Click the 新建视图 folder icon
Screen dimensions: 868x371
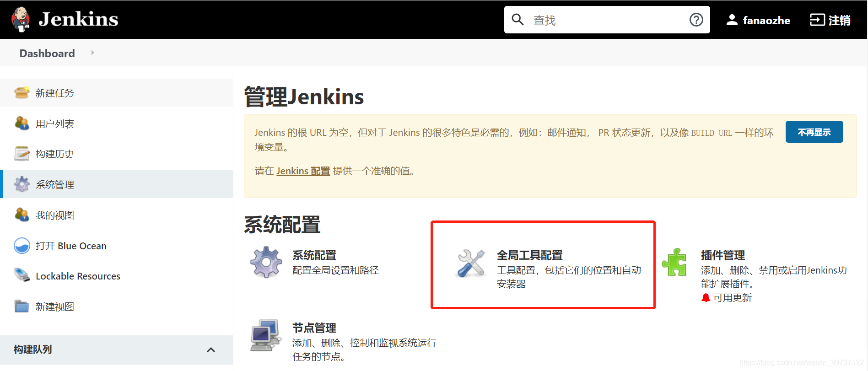(x=22, y=306)
